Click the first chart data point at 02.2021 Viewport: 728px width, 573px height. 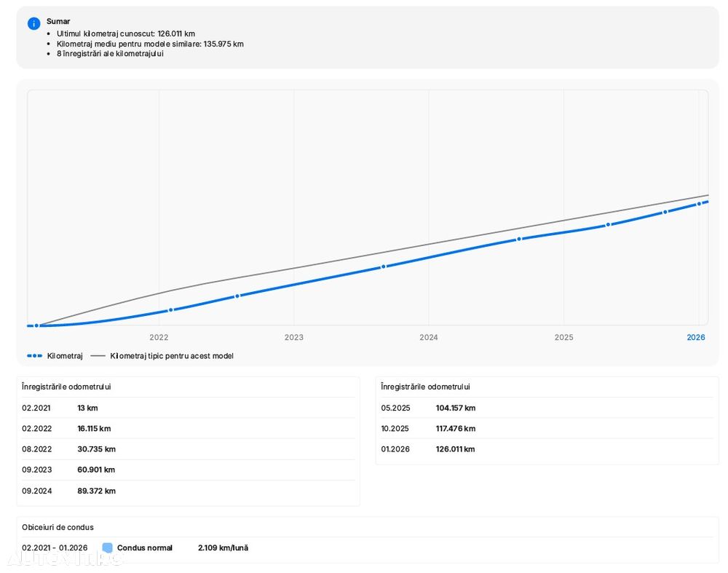pyautogui.click(x=36, y=325)
